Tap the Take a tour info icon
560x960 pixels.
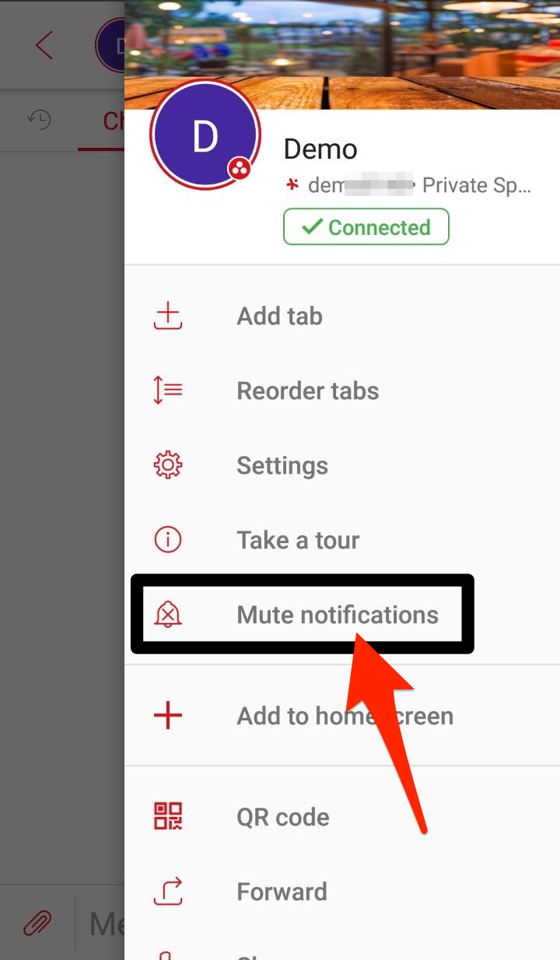tap(168, 540)
